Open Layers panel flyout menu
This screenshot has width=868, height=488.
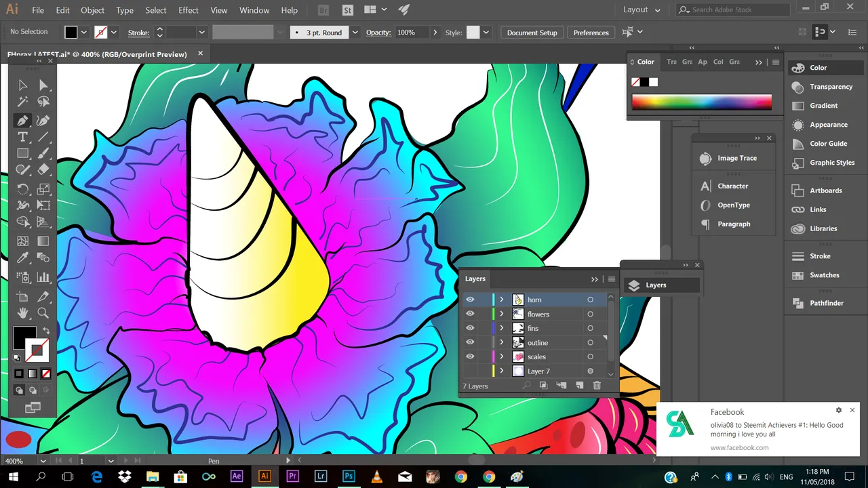tap(611, 279)
